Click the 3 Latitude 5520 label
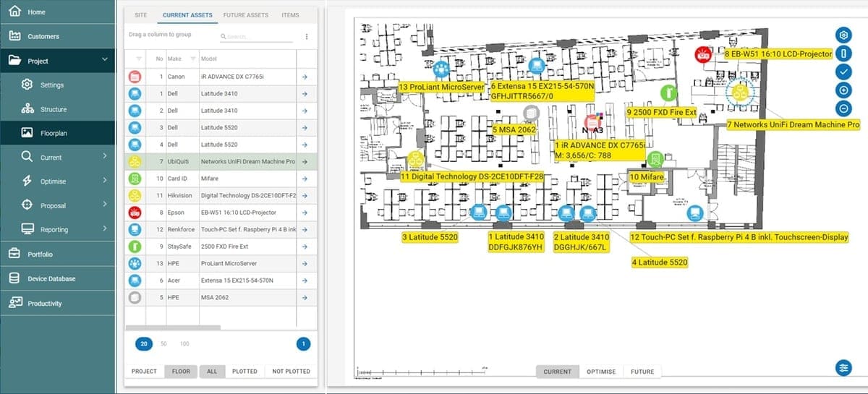This screenshot has height=394, width=868. click(x=430, y=237)
